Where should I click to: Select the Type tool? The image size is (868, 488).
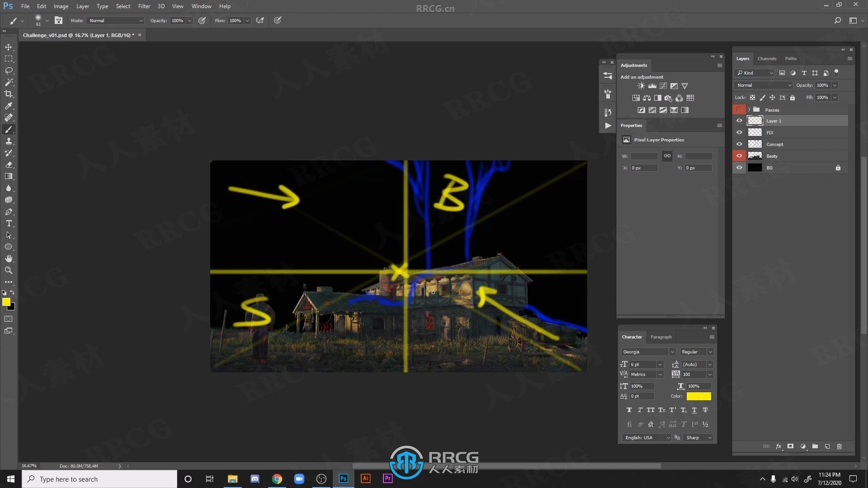tap(8, 223)
